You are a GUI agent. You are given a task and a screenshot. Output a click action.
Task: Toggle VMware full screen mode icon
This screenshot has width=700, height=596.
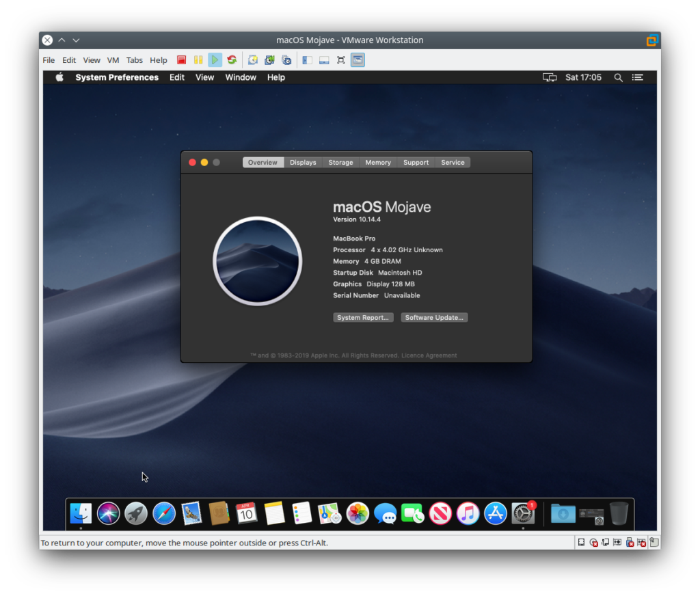pyautogui.click(x=340, y=60)
